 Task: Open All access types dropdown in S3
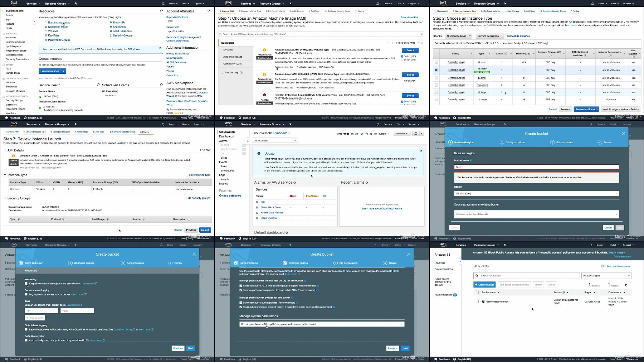[606, 275]
